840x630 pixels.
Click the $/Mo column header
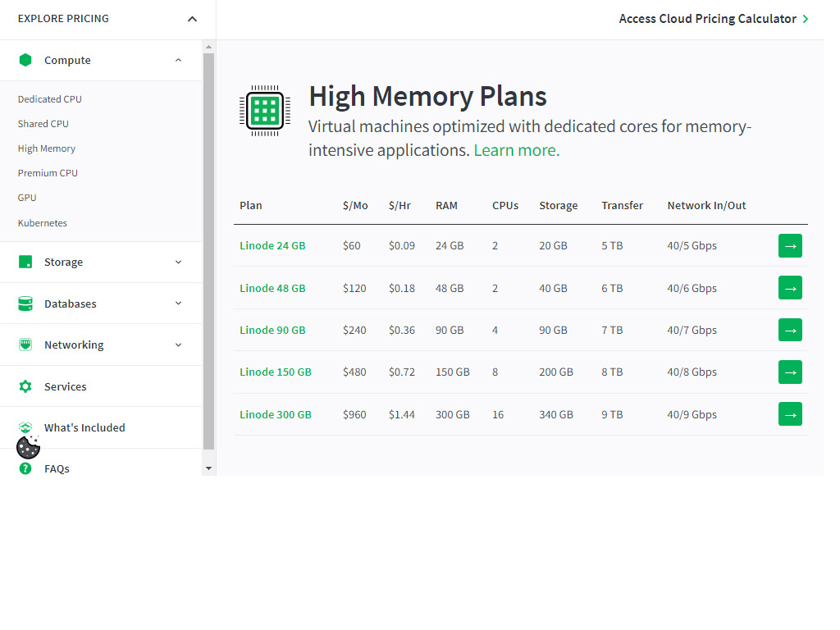tap(355, 206)
